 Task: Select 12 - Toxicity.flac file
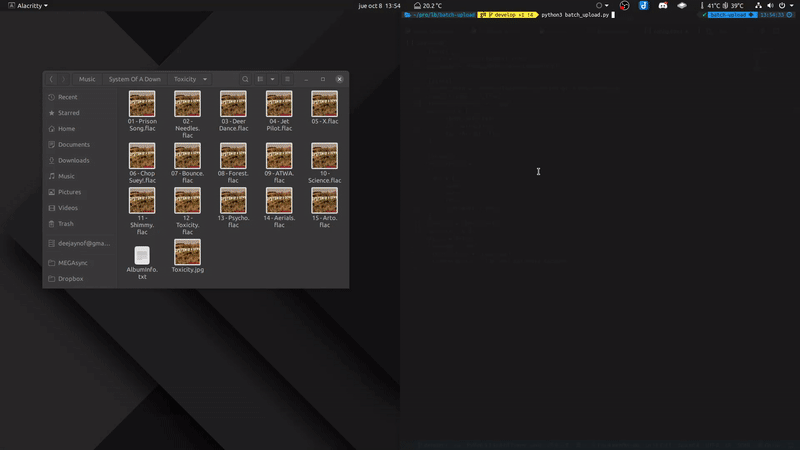click(x=187, y=211)
